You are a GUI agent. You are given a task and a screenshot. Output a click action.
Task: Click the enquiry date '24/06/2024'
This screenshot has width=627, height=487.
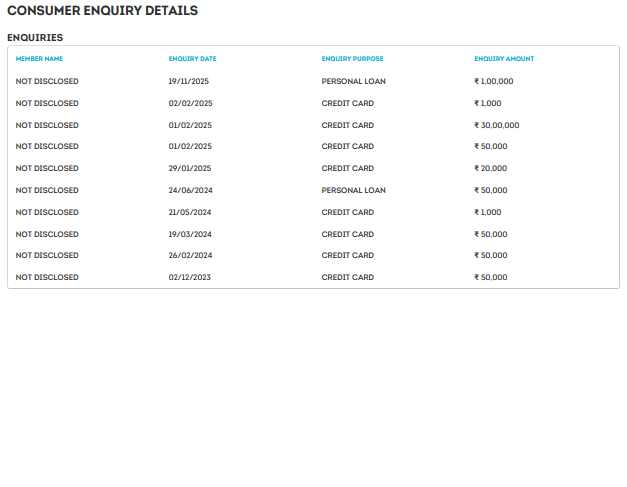click(x=190, y=190)
